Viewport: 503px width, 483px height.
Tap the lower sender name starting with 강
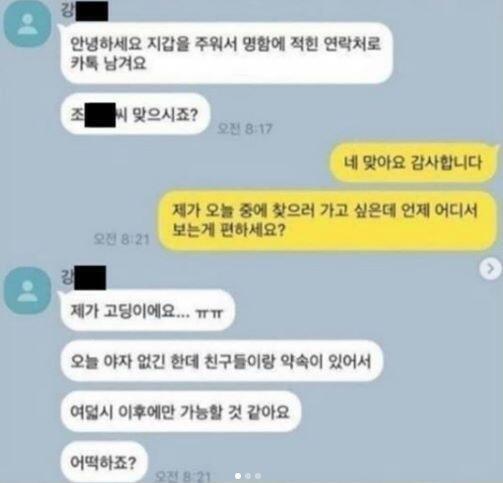point(83,277)
